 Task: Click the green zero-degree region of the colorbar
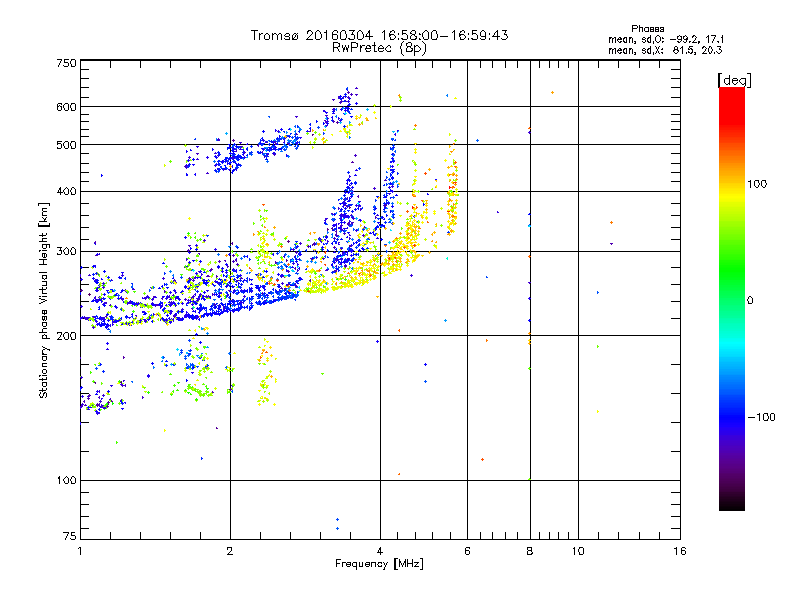coord(732,288)
